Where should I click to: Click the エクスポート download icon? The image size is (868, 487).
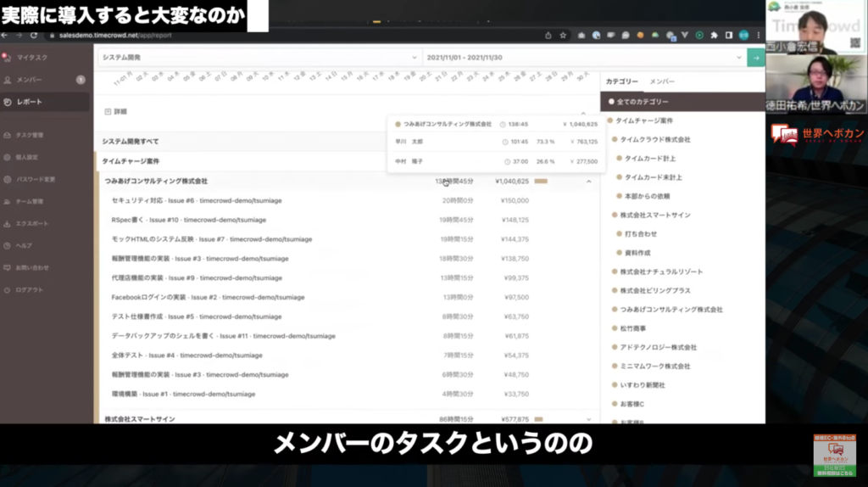pyautogui.click(x=7, y=224)
